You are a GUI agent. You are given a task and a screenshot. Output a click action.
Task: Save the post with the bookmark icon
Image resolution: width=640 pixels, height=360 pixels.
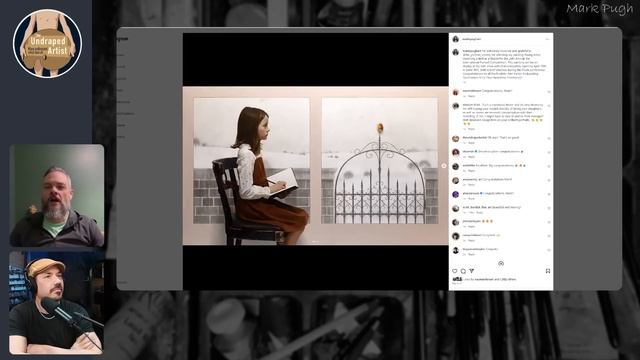[x=548, y=271]
